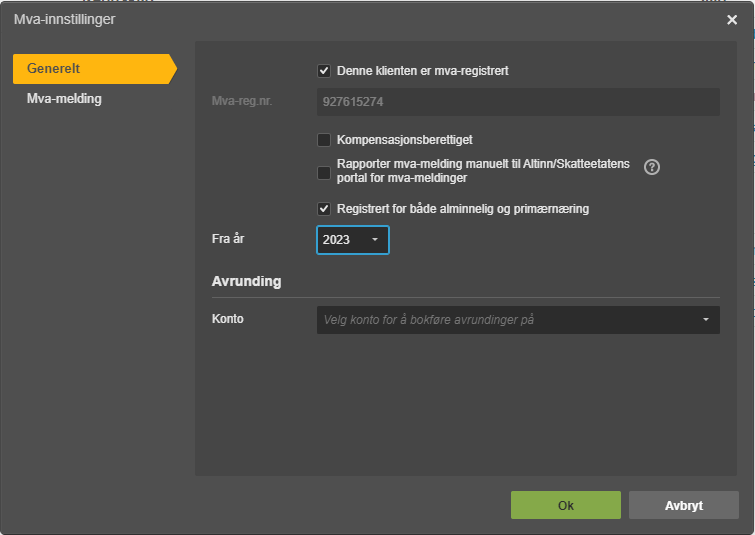Click the Kompensasjonsberettiget label text
The height and width of the screenshot is (535, 755).
(x=404, y=140)
